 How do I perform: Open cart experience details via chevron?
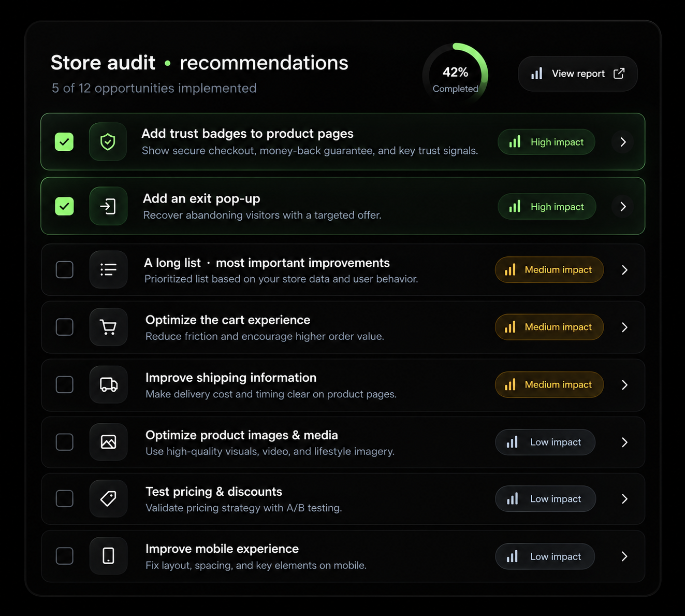(x=624, y=327)
